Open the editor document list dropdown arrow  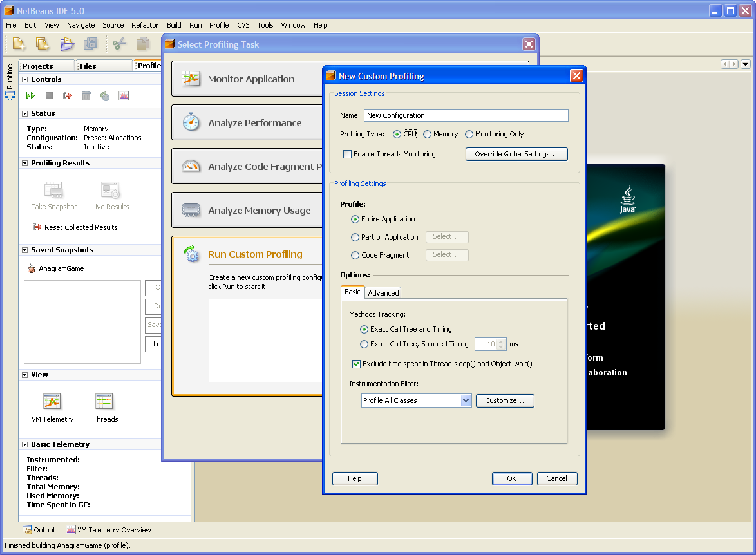tap(746, 64)
